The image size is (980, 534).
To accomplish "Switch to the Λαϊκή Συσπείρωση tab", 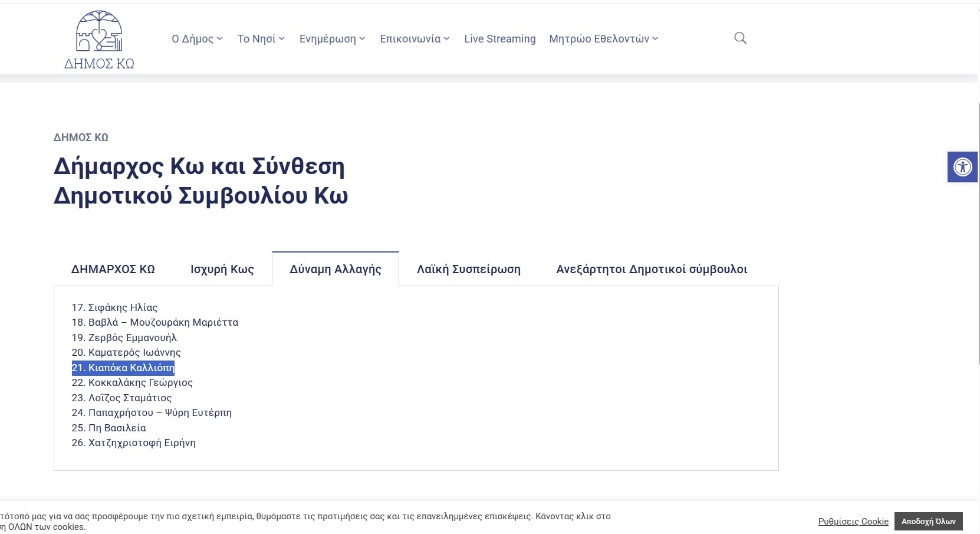I will 469,269.
